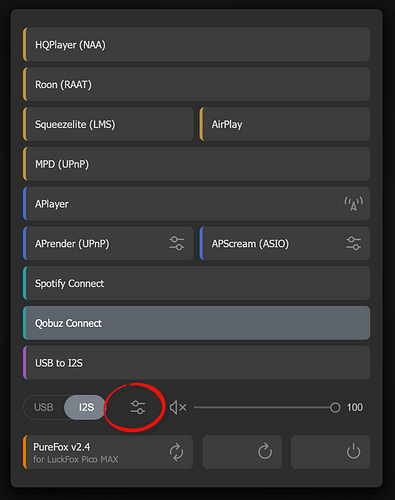This screenshot has width=395, height=500.
Task: Click the PureFox v2.4 update icon
Action: pyautogui.click(x=176, y=452)
